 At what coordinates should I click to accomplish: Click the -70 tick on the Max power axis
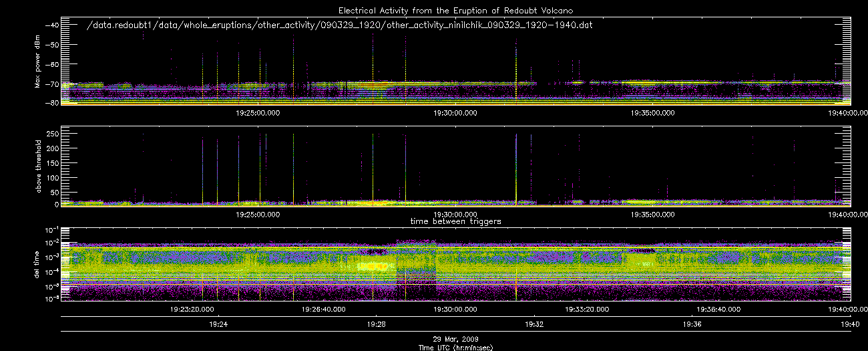[51, 84]
